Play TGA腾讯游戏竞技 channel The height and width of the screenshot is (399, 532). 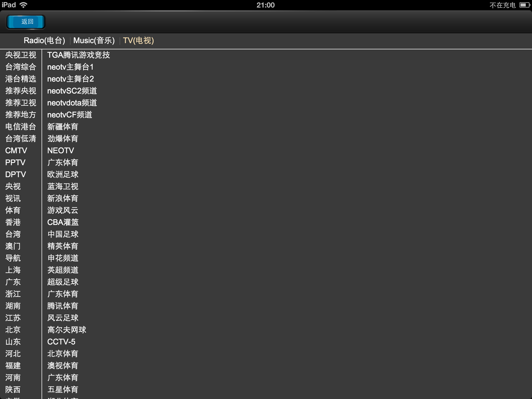click(79, 55)
